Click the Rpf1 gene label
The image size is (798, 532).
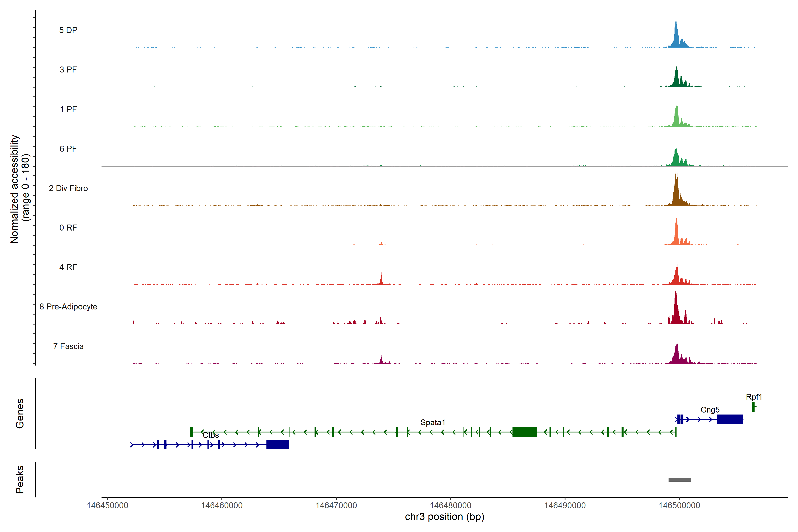(x=753, y=397)
